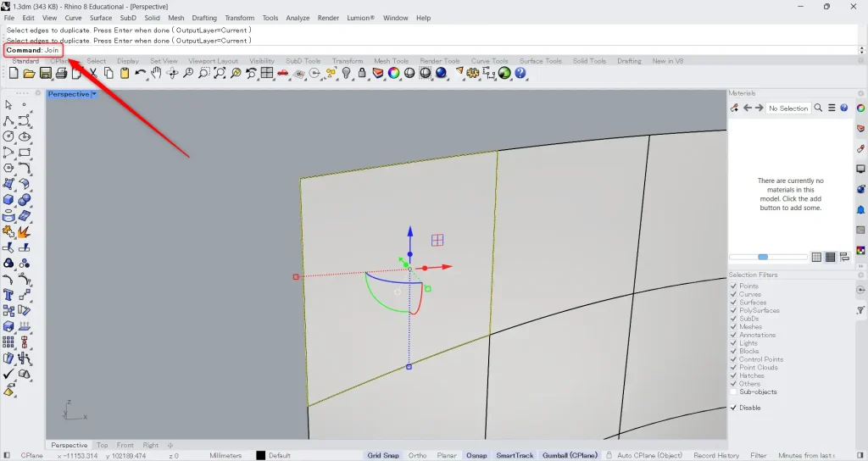Screen dimensions: 868x461
Task: Click the New file icon
Action: (14, 73)
